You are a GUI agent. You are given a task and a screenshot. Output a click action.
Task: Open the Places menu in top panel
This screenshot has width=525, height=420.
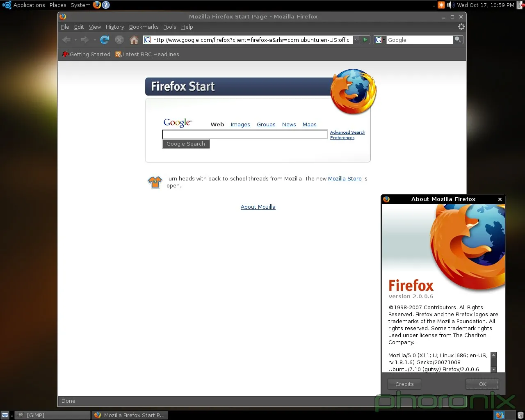tap(58, 5)
